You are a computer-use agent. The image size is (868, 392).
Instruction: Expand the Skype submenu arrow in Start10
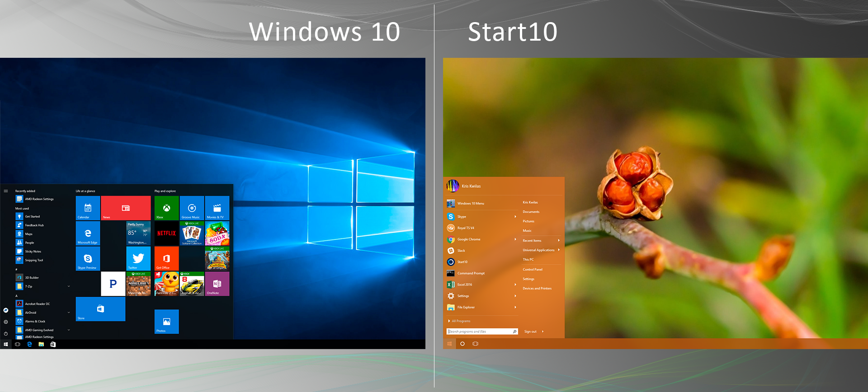click(x=515, y=217)
